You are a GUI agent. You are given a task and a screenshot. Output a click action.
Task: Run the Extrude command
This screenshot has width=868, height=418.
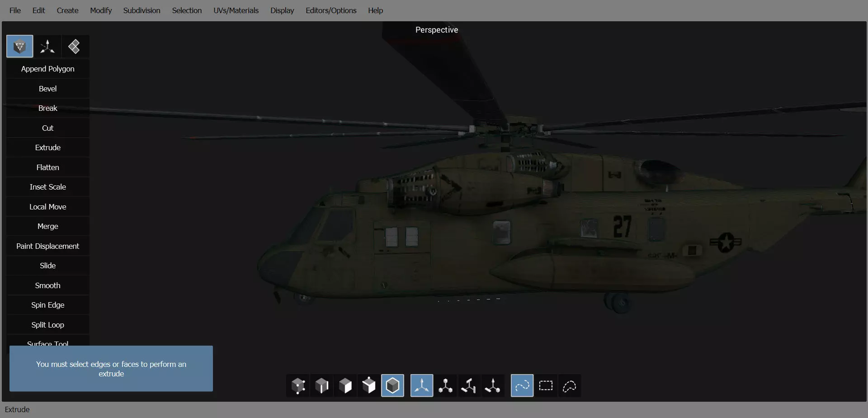pyautogui.click(x=48, y=147)
